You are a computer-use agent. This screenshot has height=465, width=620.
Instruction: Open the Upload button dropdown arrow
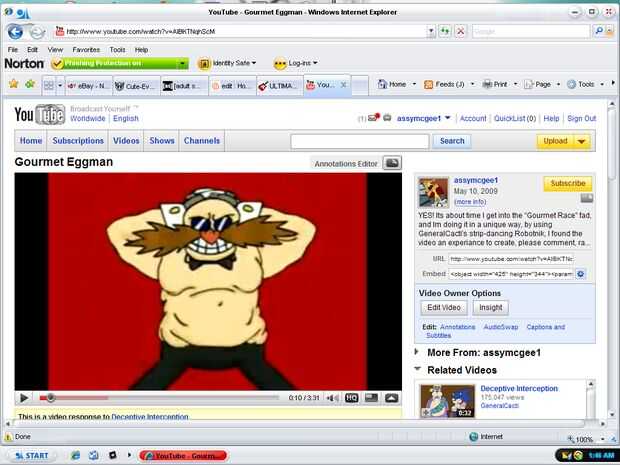pyautogui.click(x=581, y=142)
